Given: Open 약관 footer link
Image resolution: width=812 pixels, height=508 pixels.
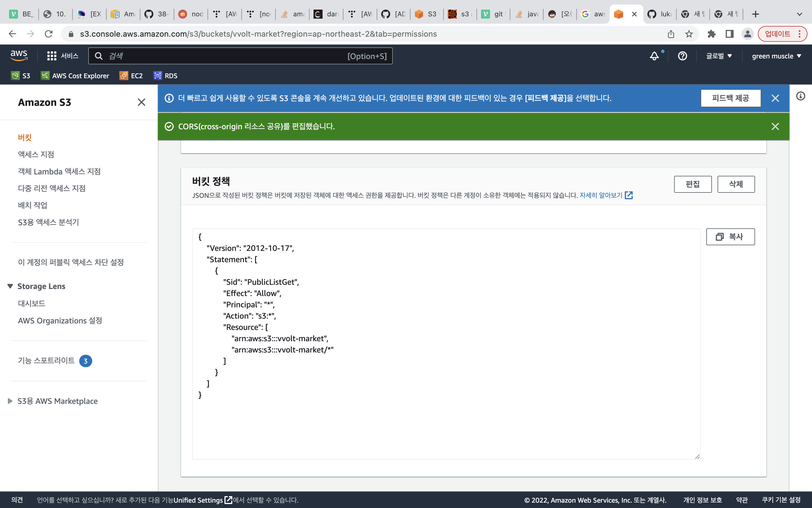Looking at the screenshot, I should 742,500.
